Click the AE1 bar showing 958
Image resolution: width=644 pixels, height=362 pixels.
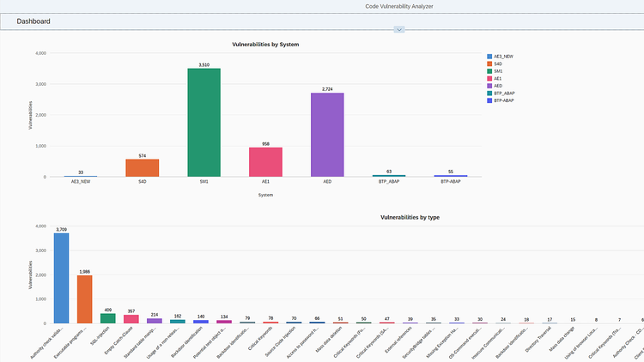tap(265, 162)
